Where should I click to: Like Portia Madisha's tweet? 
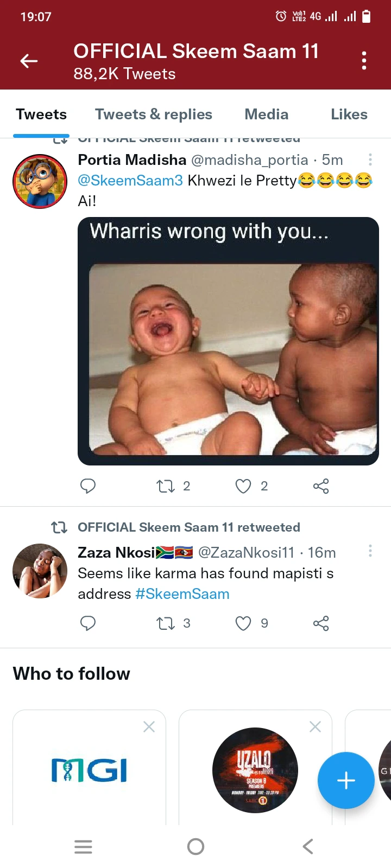243,486
